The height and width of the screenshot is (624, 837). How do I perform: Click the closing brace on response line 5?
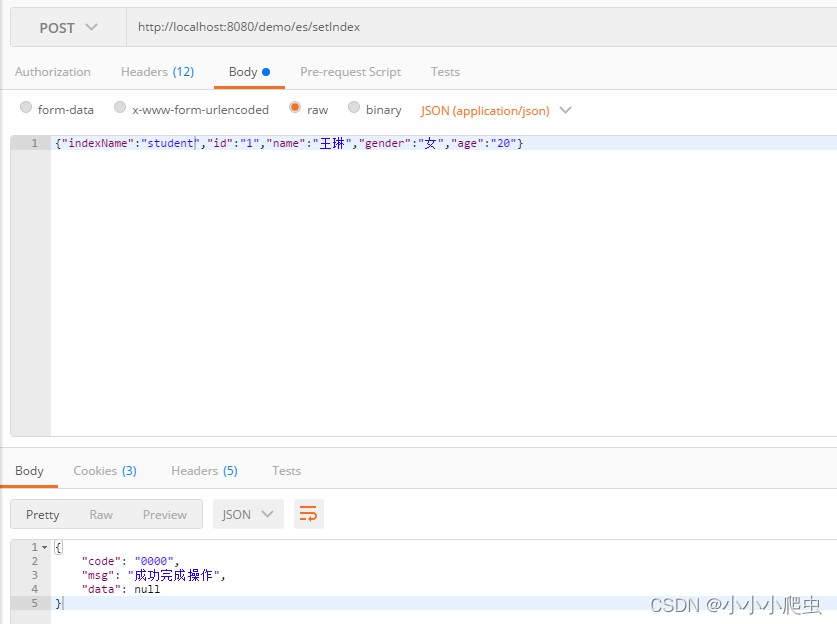[x=59, y=603]
